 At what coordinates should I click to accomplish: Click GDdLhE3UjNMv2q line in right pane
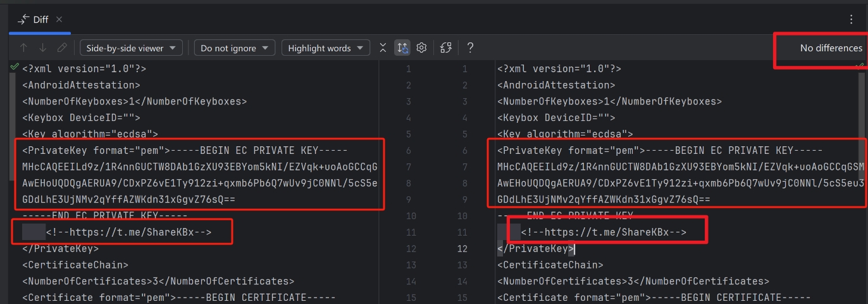(x=604, y=200)
